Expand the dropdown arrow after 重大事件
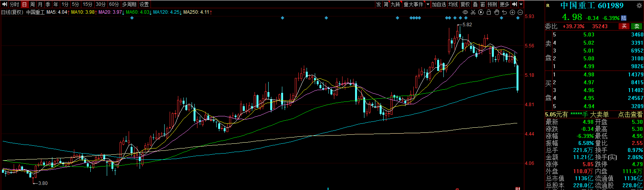 click(x=428, y=4)
